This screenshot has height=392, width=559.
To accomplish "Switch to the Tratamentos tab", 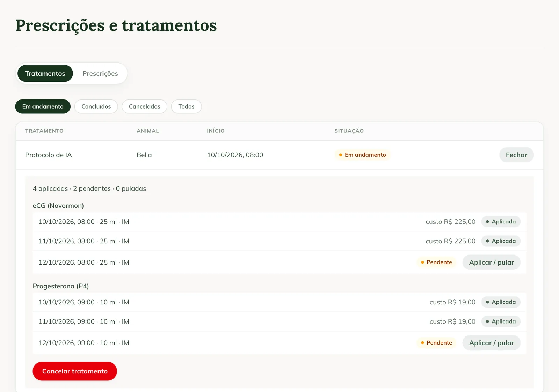I will (45, 73).
